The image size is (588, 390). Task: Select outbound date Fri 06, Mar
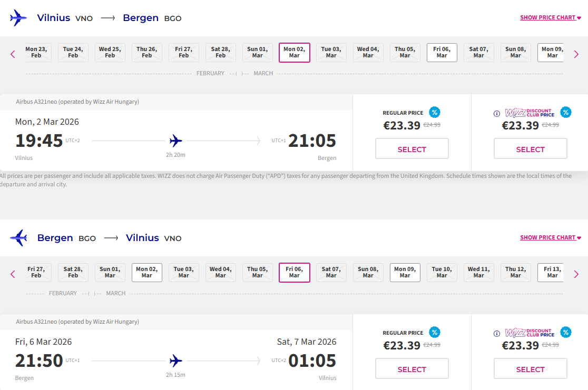[x=442, y=52]
